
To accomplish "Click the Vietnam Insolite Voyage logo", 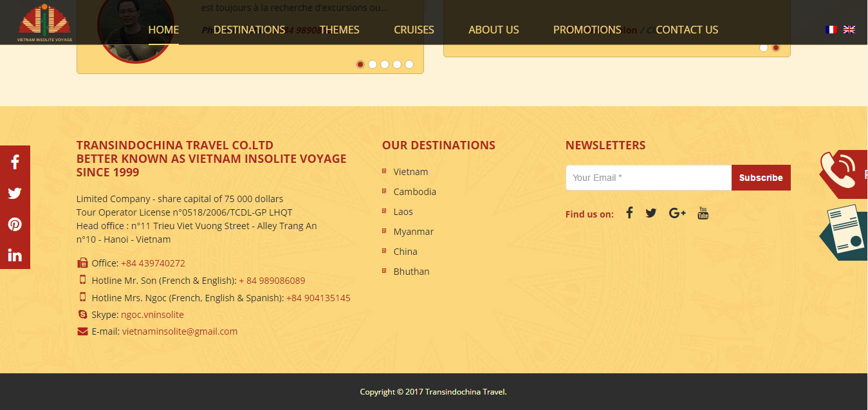I will click(45, 23).
